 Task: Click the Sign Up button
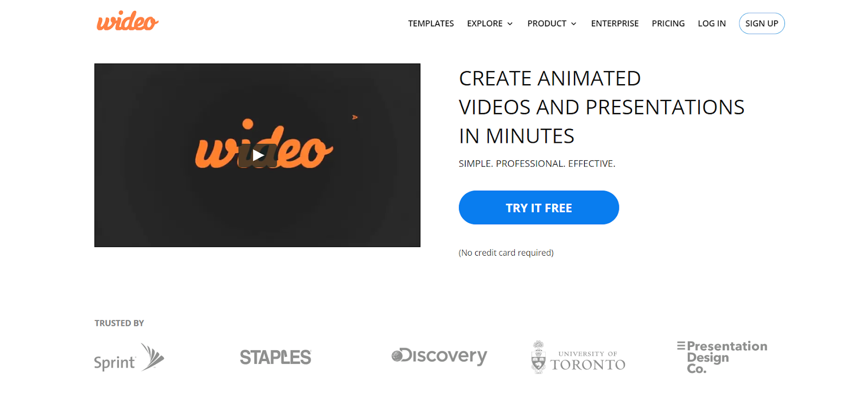762,23
